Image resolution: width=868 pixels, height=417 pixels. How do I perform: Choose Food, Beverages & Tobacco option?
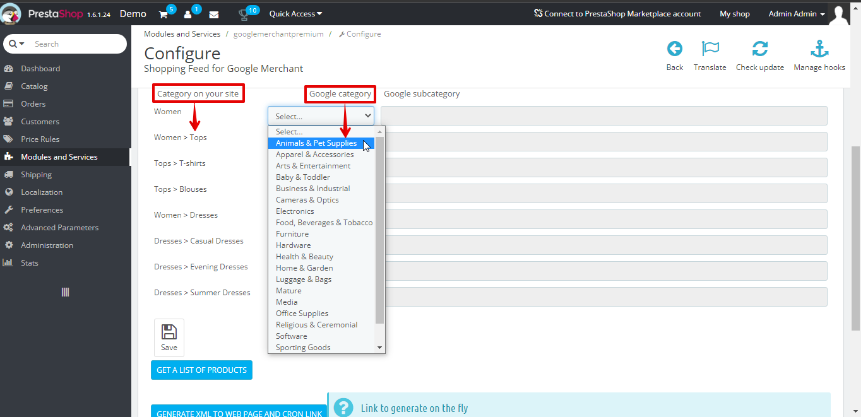coord(321,223)
